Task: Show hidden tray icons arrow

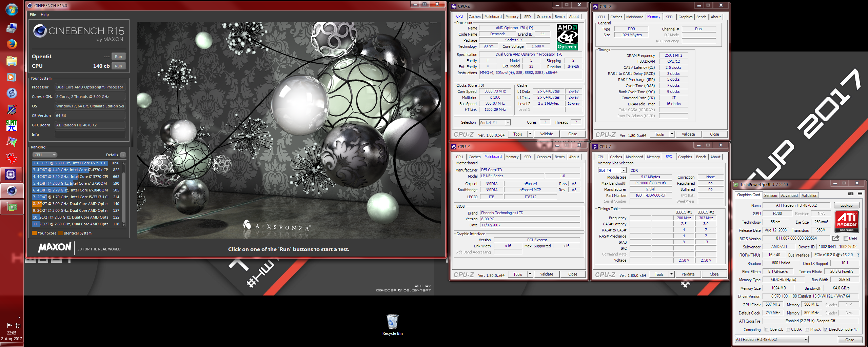Action: click(19, 318)
